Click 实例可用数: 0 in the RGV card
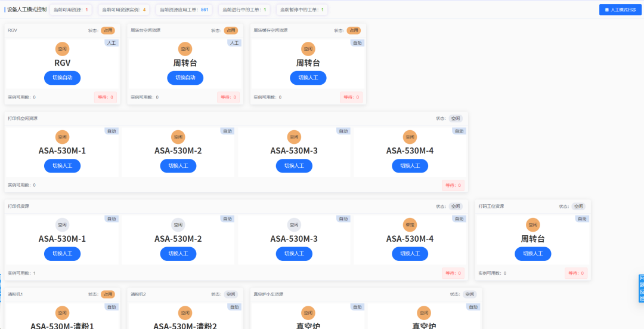Image resolution: width=644 pixels, height=329 pixels. (x=22, y=97)
